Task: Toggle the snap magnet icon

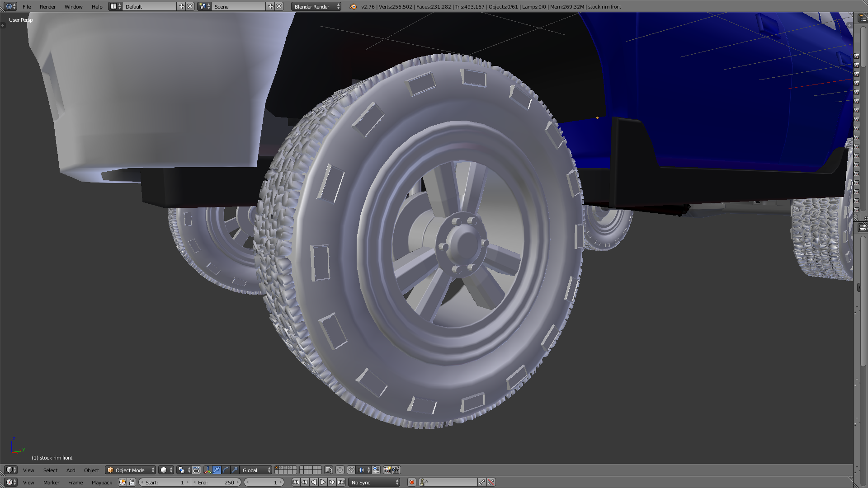Action: (x=351, y=470)
